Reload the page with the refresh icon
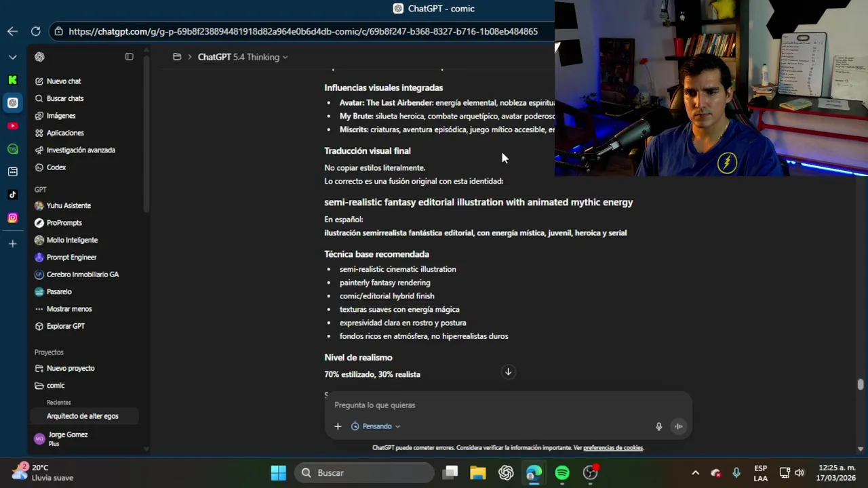The width and height of the screenshot is (868, 488). pyautogui.click(x=35, y=31)
